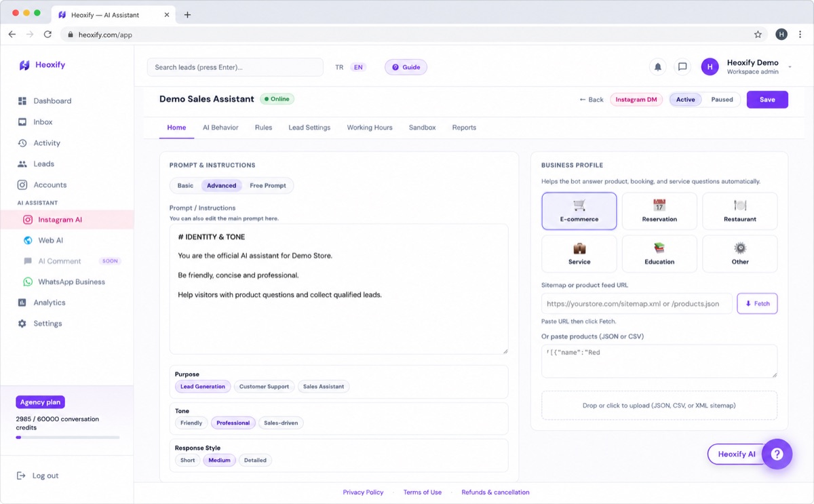This screenshot has width=814, height=504.
Task: Click the Back link
Action: pyautogui.click(x=592, y=100)
